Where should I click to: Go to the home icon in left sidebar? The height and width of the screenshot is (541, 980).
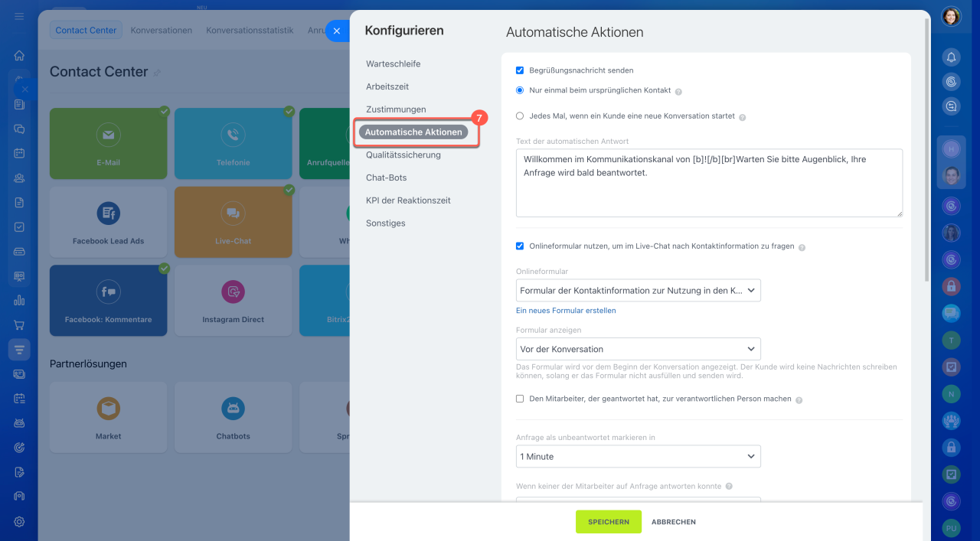[x=19, y=55]
